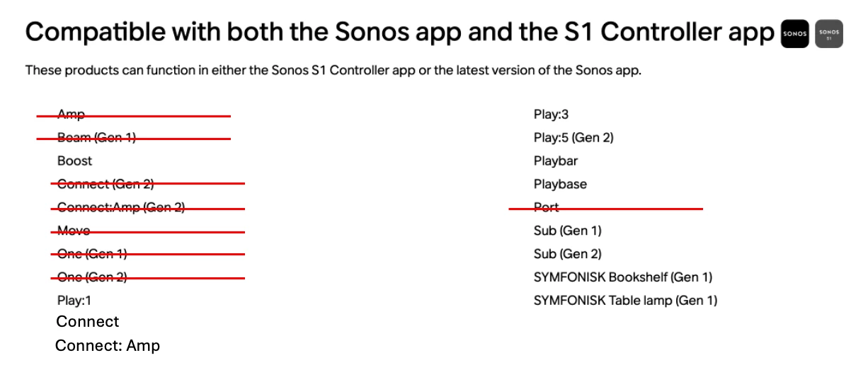
Task: Select the crossed-out Port item
Action: point(547,207)
